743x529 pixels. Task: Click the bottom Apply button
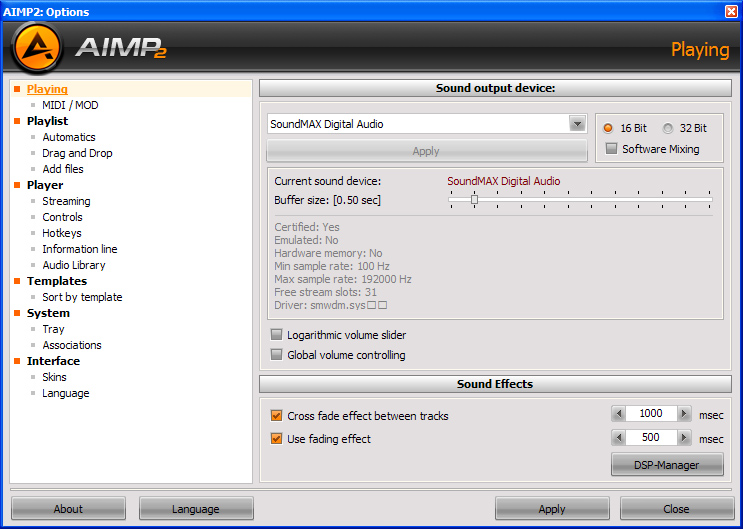coord(552,509)
